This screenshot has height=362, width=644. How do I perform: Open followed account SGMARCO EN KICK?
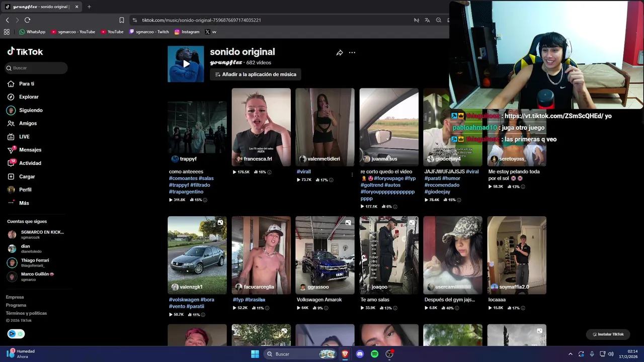pyautogui.click(x=36, y=234)
